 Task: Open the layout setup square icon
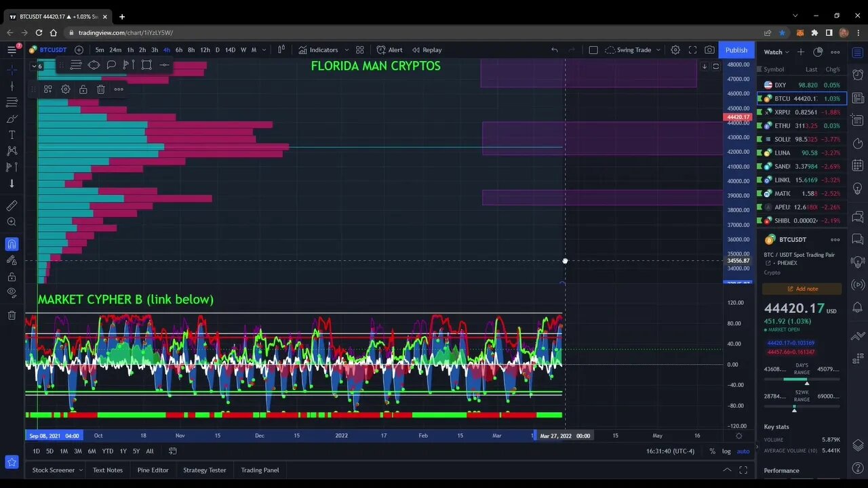tap(593, 49)
